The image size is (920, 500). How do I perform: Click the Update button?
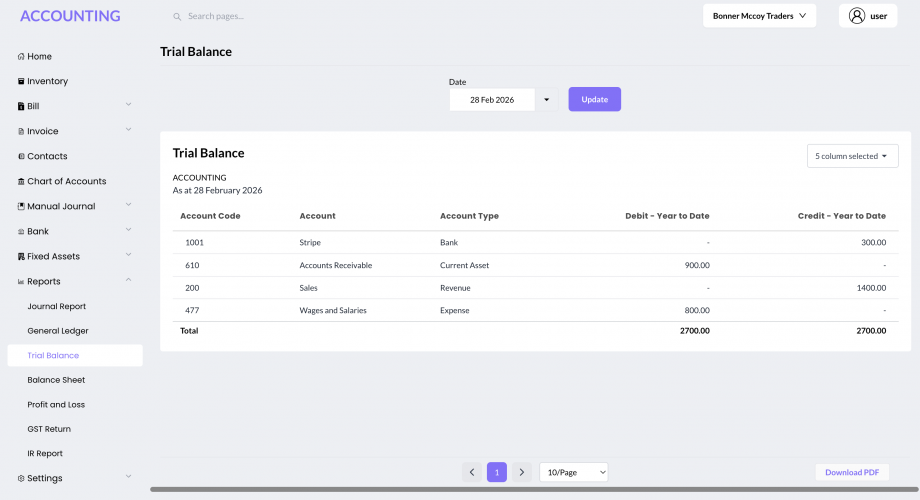[x=594, y=99]
